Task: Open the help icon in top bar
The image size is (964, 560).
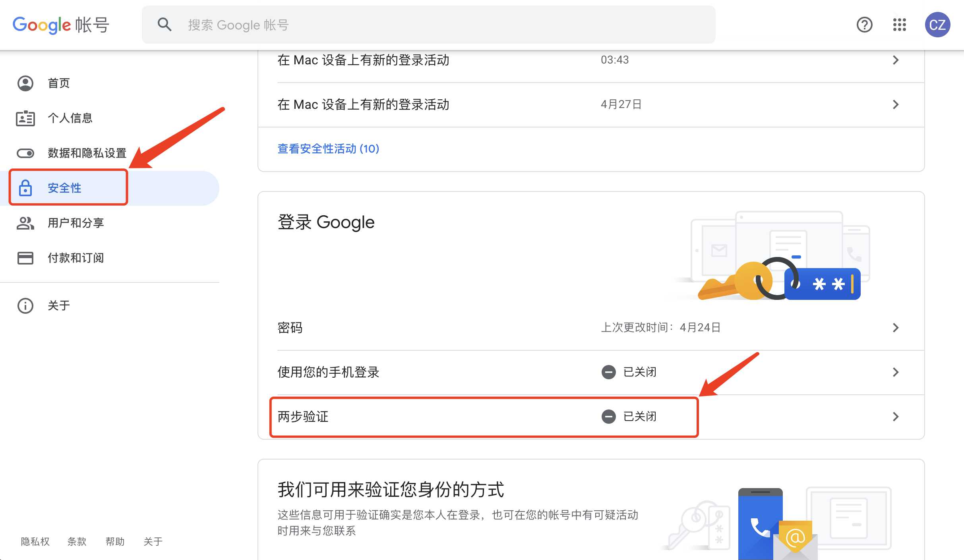Action: point(864,25)
